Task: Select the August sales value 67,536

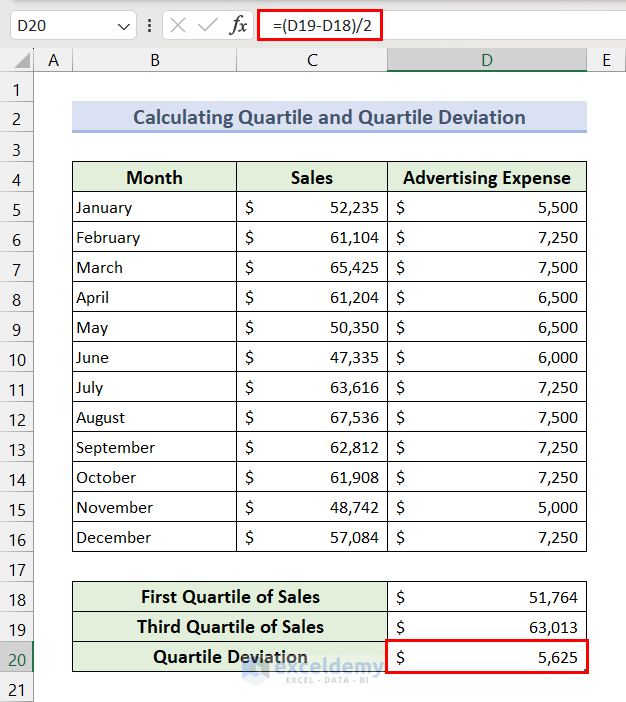Action: coord(312,418)
